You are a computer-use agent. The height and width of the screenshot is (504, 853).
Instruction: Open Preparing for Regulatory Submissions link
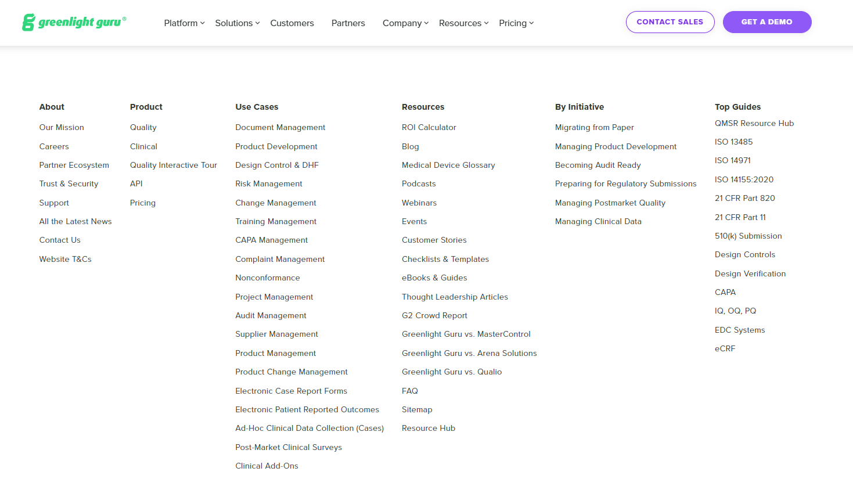[626, 183]
